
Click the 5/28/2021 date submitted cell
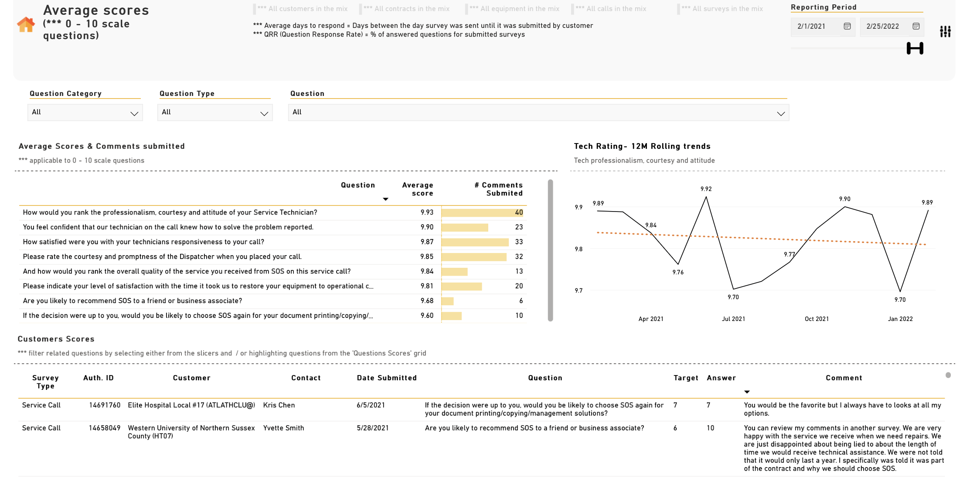[x=373, y=428]
